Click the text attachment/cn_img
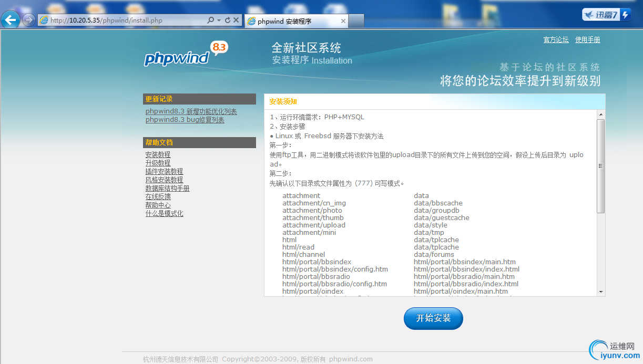 pos(314,203)
